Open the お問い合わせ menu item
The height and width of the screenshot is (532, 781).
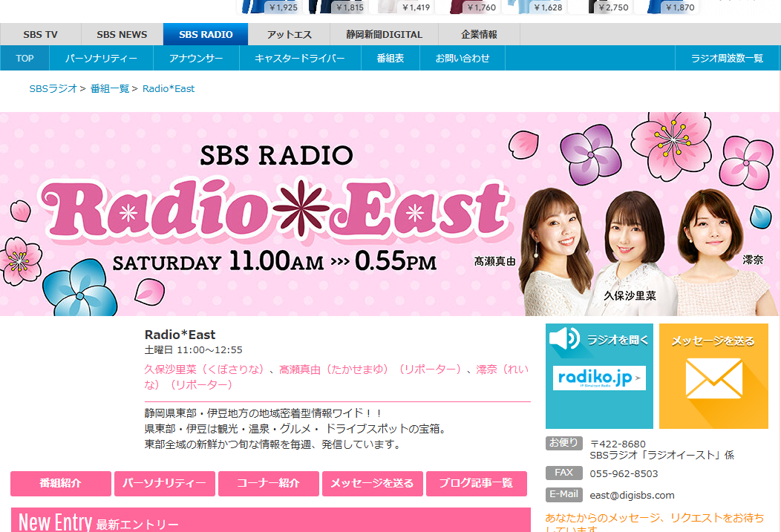point(463,58)
